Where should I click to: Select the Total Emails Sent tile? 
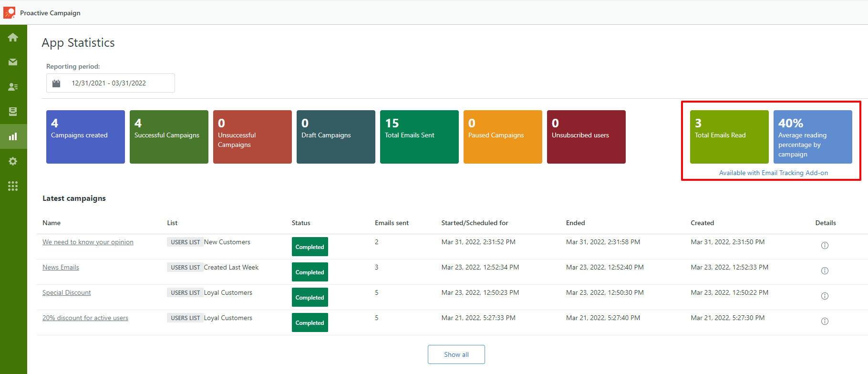pos(419,137)
